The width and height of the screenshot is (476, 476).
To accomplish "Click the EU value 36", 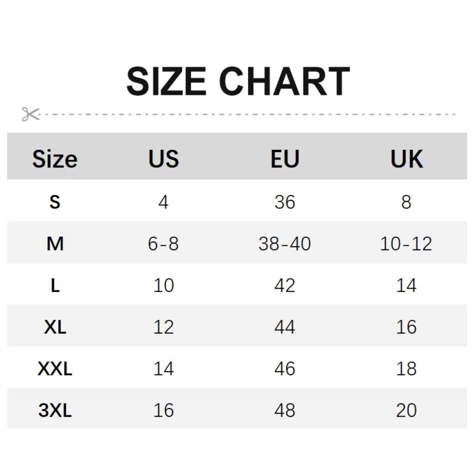I will (284, 202).
